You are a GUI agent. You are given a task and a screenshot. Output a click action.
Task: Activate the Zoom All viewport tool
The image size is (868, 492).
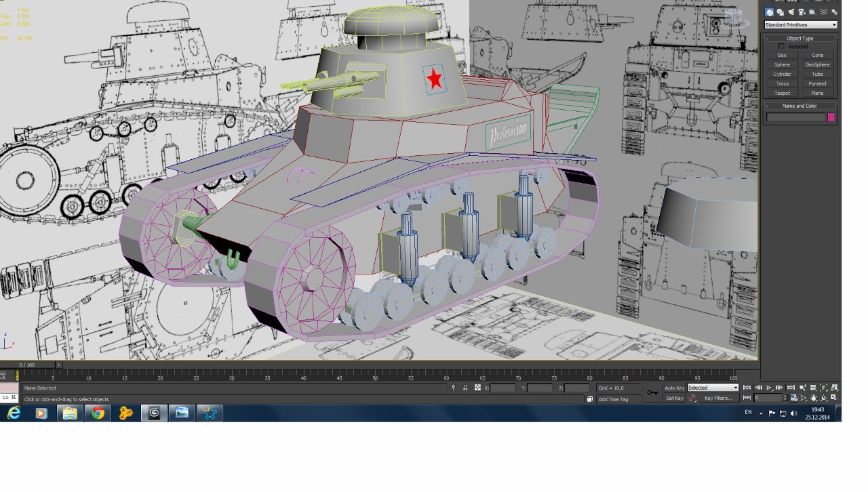pos(813,388)
